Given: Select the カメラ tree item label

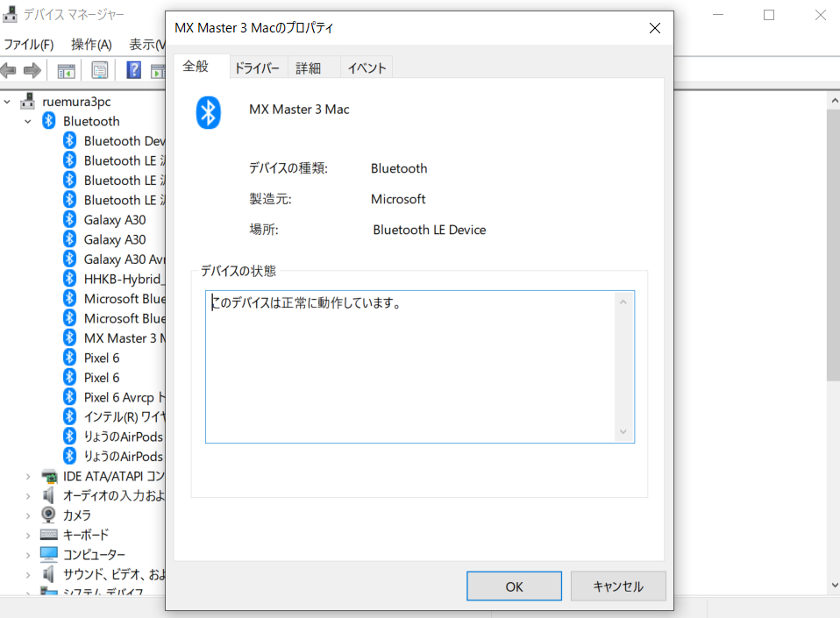Looking at the screenshot, I should tap(76, 515).
